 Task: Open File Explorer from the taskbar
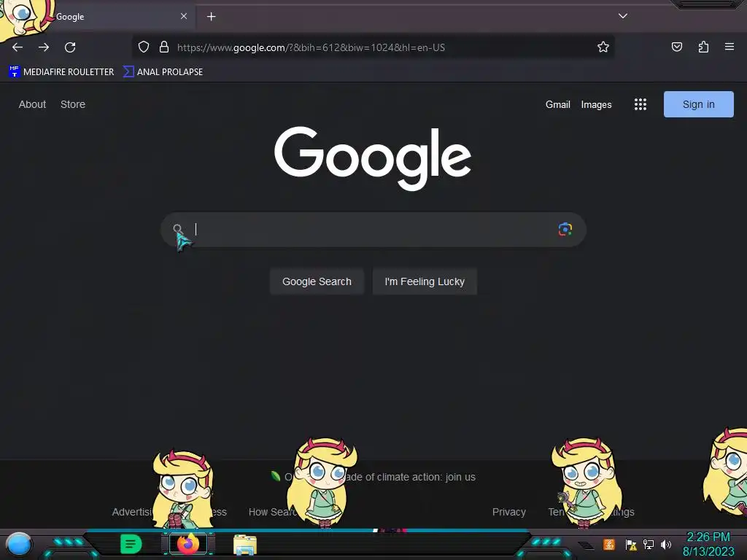click(245, 545)
